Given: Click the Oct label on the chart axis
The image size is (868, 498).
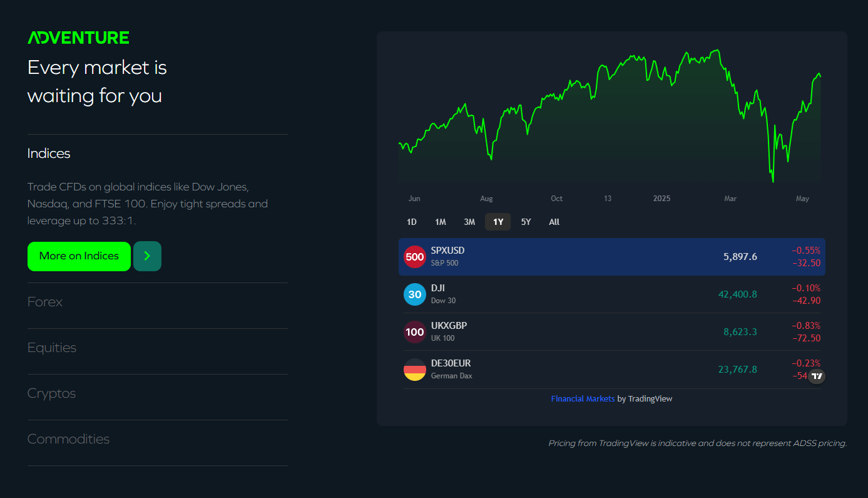Looking at the screenshot, I should tap(556, 199).
